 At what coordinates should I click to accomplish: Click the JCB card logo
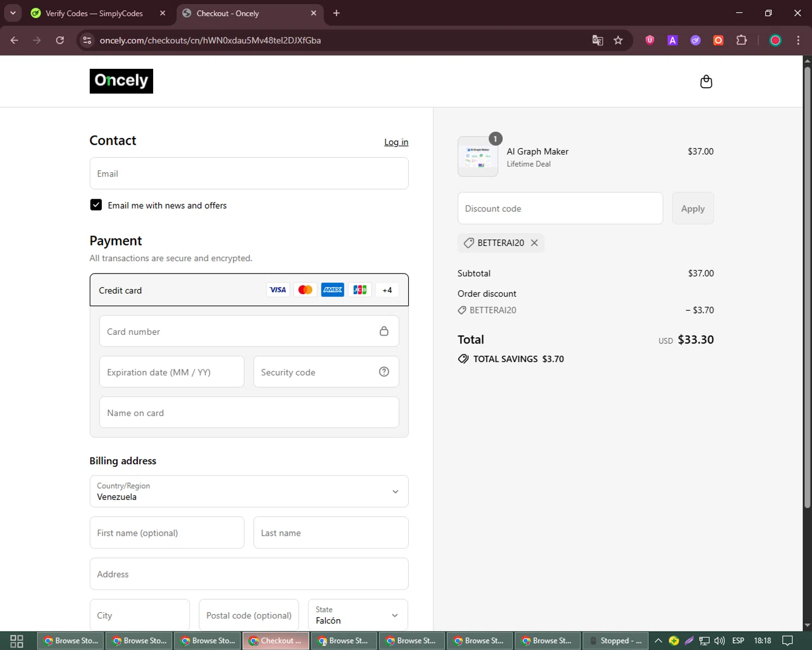[x=360, y=290]
